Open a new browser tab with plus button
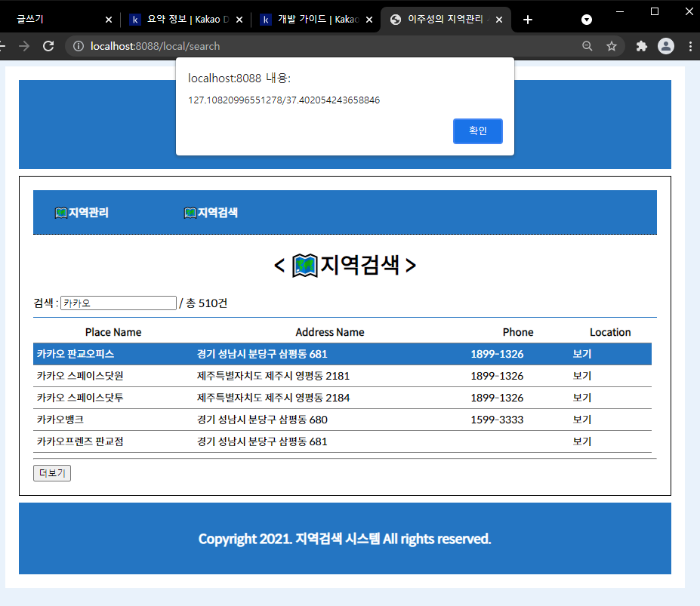 (528, 20)
